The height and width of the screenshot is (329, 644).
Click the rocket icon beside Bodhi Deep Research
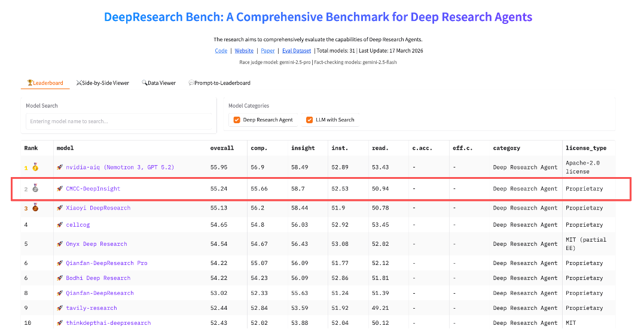(60, 278)
